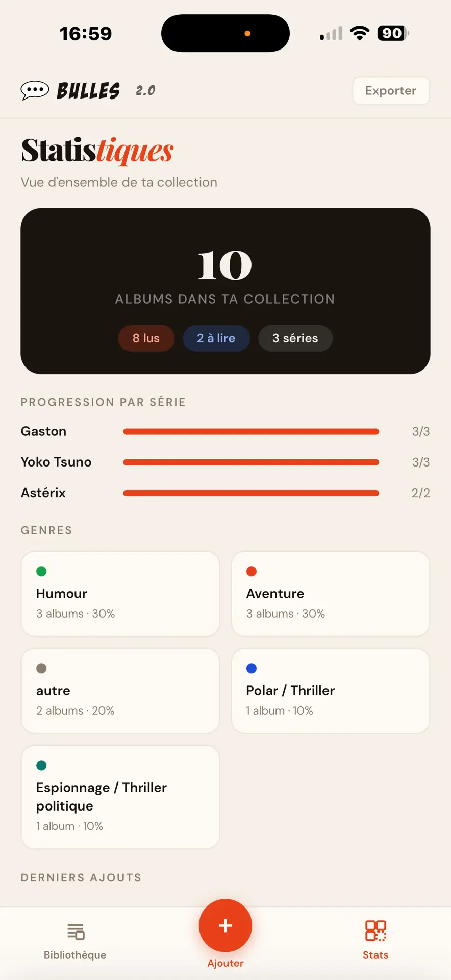Tap the speech bubble logo icon
The height and width of the screenshot is (980, 451).
tap(35, 90)
